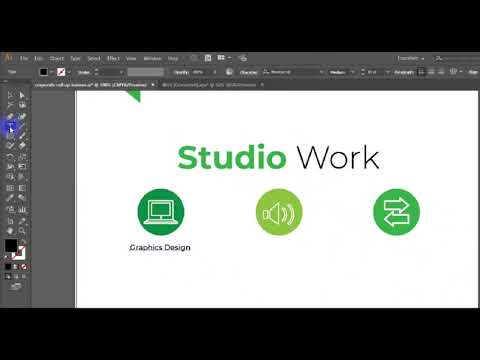The width and height of the screenshot is (480, 360).
Task: Open the Opacity panel link
Action: 182,72
